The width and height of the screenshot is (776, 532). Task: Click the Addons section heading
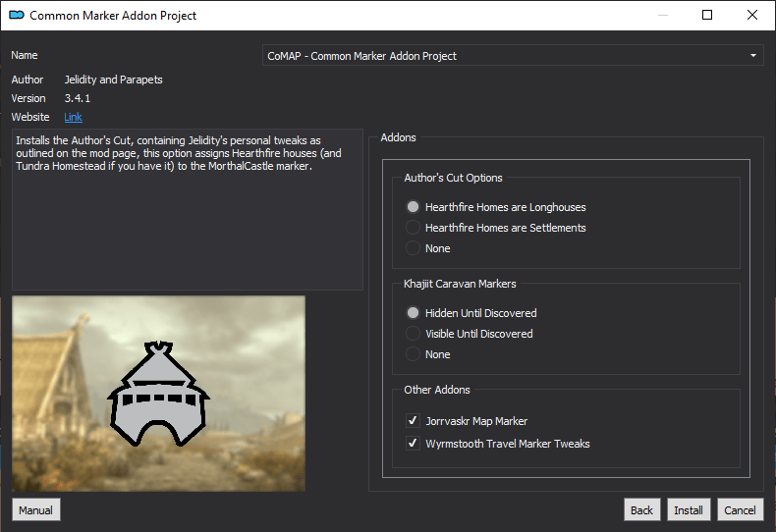[x=399, y=137]
